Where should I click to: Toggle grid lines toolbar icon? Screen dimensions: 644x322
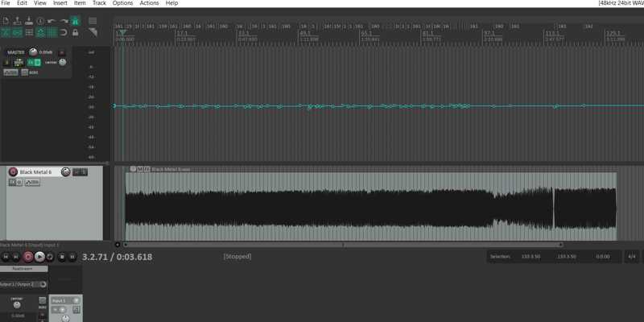tap(52, 32)
